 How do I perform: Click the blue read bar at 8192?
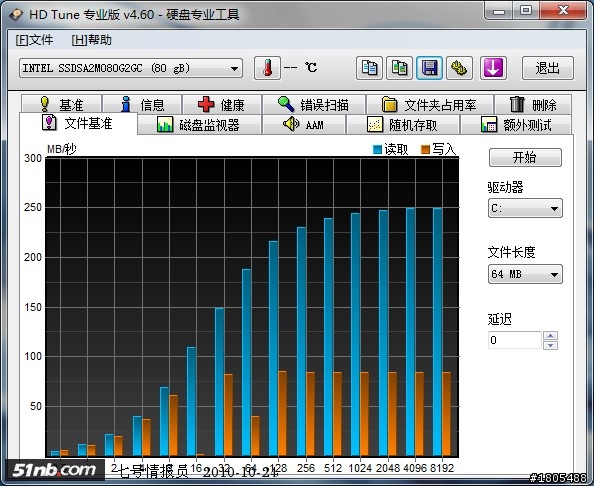coord(438,332)
